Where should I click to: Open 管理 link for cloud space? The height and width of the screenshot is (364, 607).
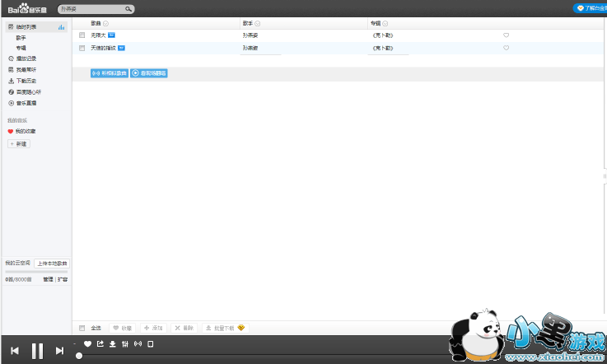click(48, 279)
